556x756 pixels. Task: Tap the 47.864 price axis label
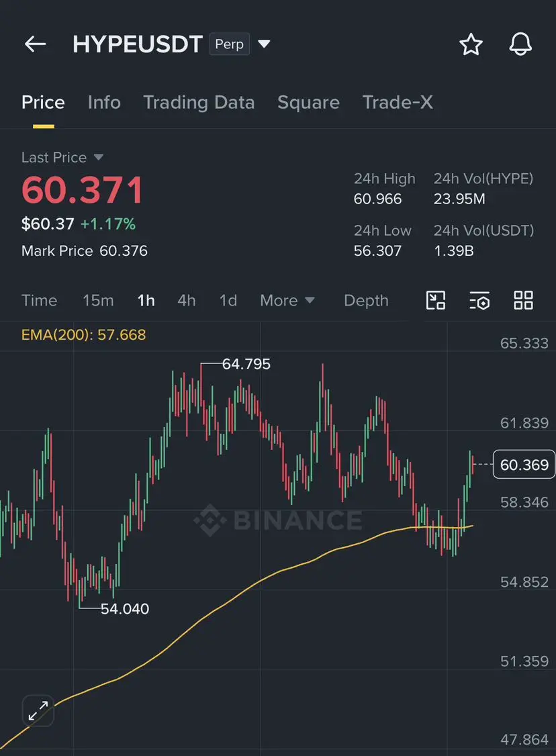[524, 740]
